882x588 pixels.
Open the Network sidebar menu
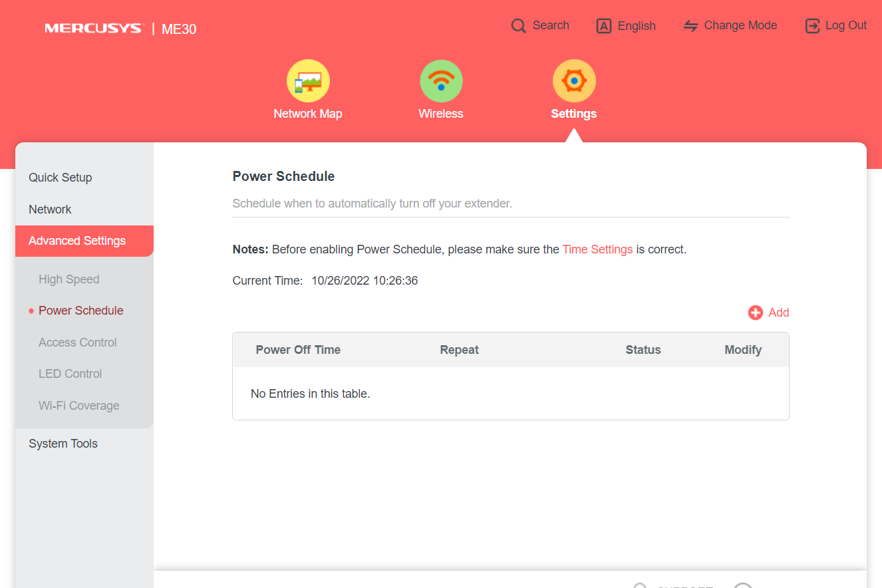pos(50,210)
